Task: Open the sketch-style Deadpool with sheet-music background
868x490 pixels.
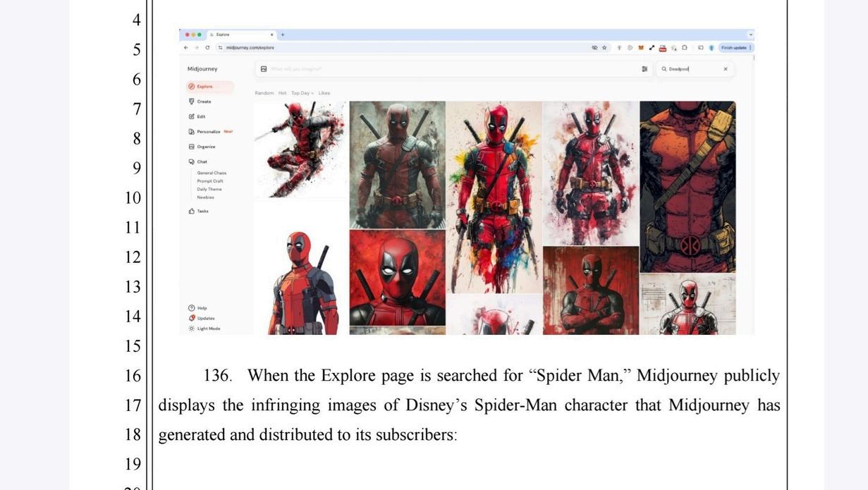Action: pyautogui.click(x=688, y=305)
